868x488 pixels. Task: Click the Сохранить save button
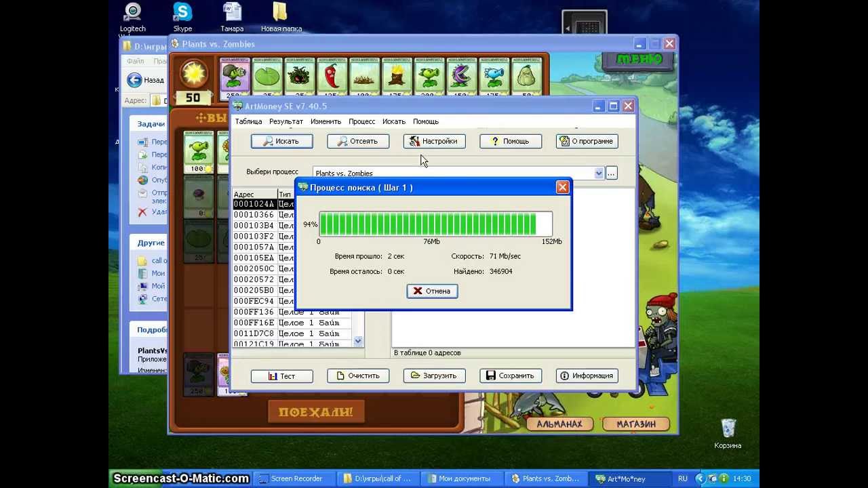click(x=511, y=375)
